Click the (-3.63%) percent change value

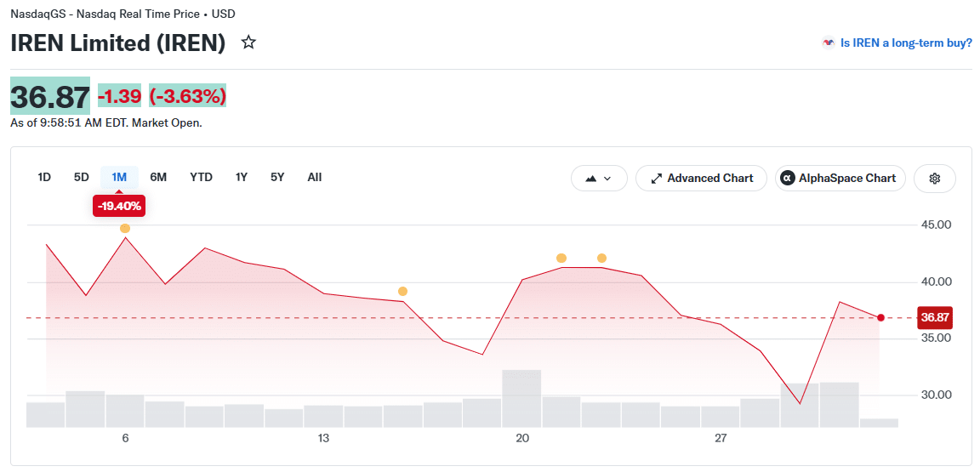tap(187, 96)
